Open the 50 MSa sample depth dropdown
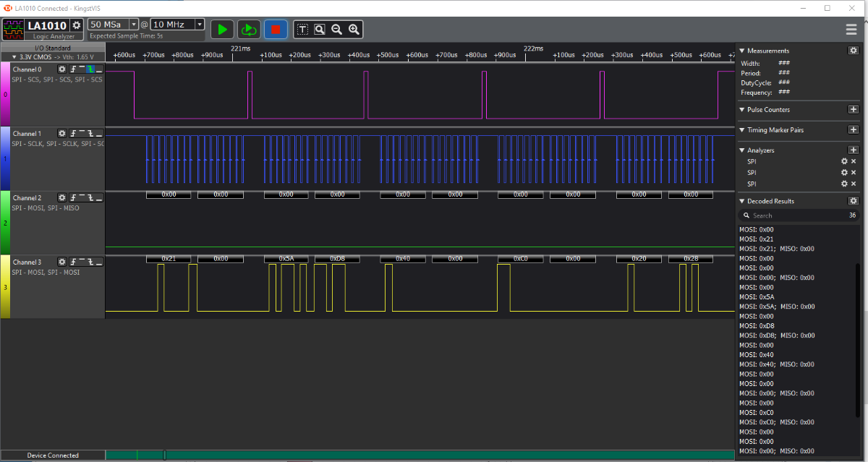 point(135,24)
